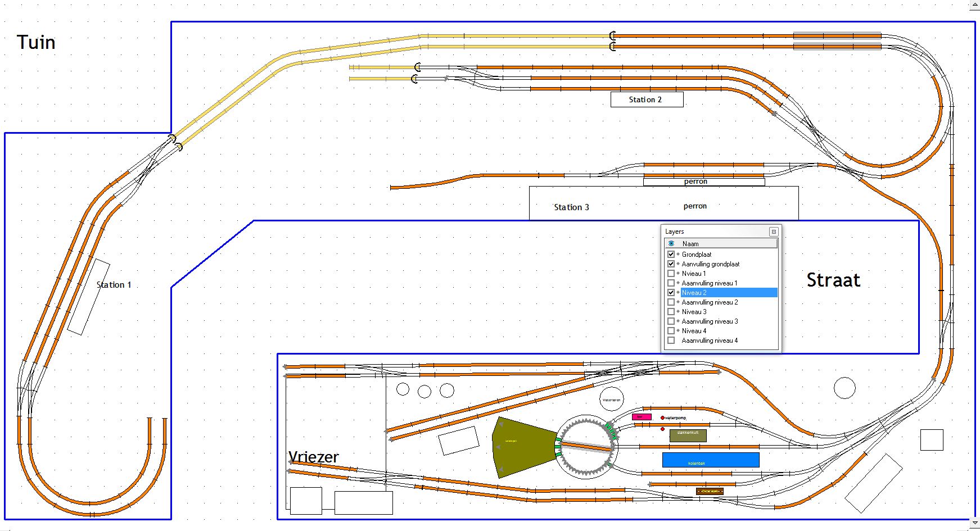Select the Aaanvulling niveau 1 layer name
The image size is (980, 531).
point(710,283)
